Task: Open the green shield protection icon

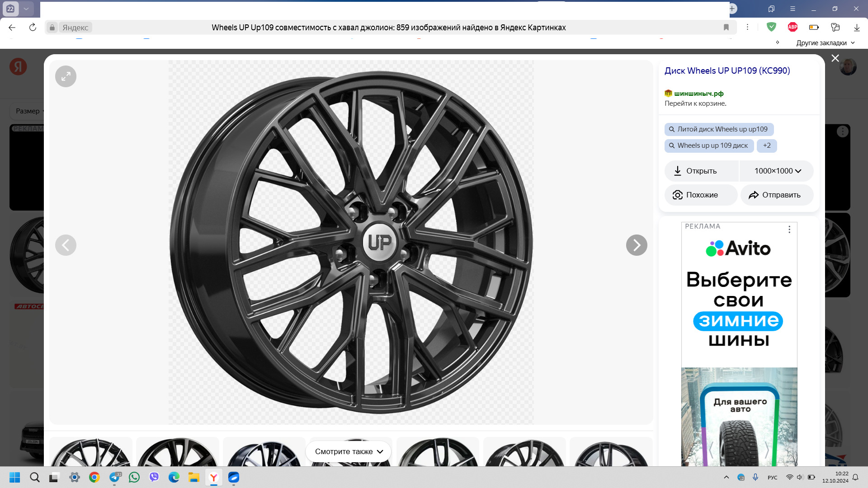Action: [x=771, y=27]
